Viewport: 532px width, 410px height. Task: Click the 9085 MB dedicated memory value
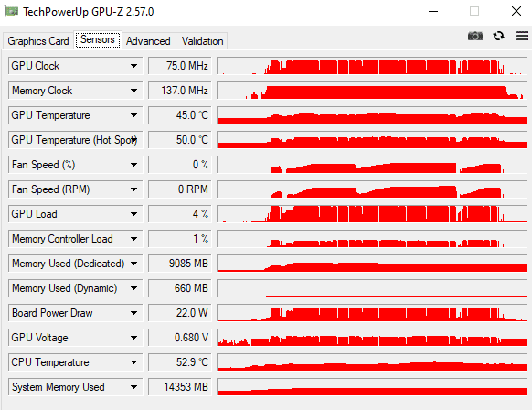point(180,264)
